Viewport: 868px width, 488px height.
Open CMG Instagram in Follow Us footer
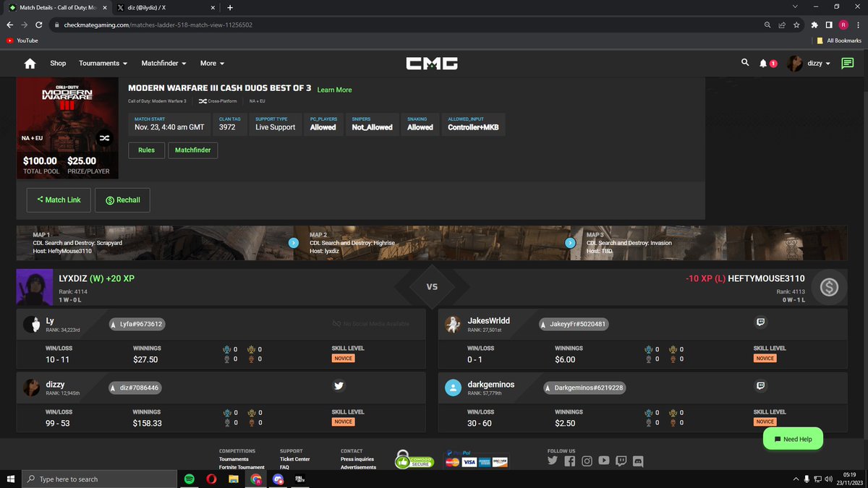[x=587, y=461]
